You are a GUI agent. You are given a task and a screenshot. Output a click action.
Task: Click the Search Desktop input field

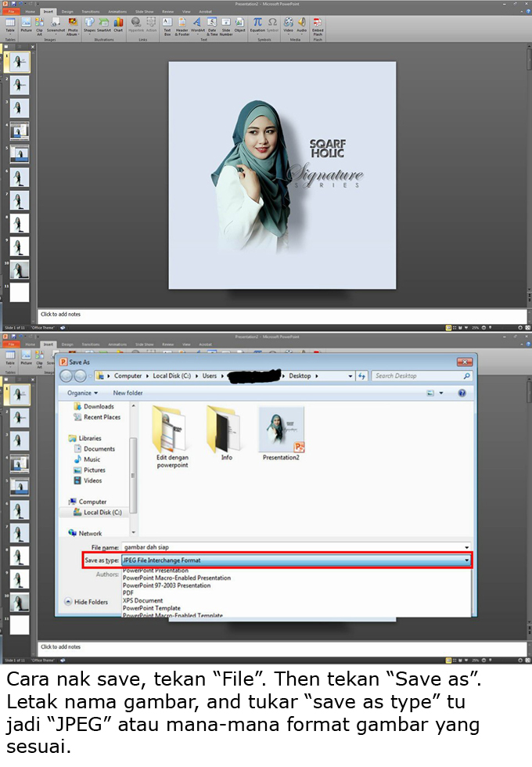pos(422,376)
